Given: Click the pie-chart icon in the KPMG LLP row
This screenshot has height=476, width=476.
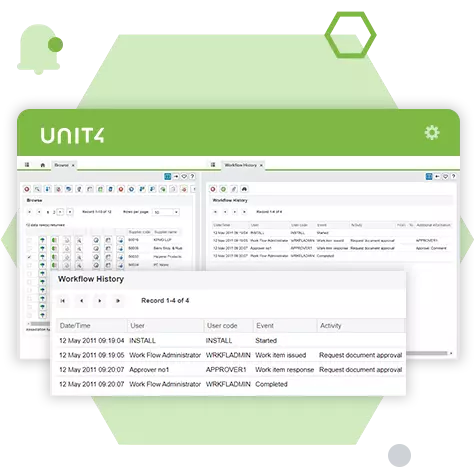Looking at the screenshot, I should click(x=96, y=240).
